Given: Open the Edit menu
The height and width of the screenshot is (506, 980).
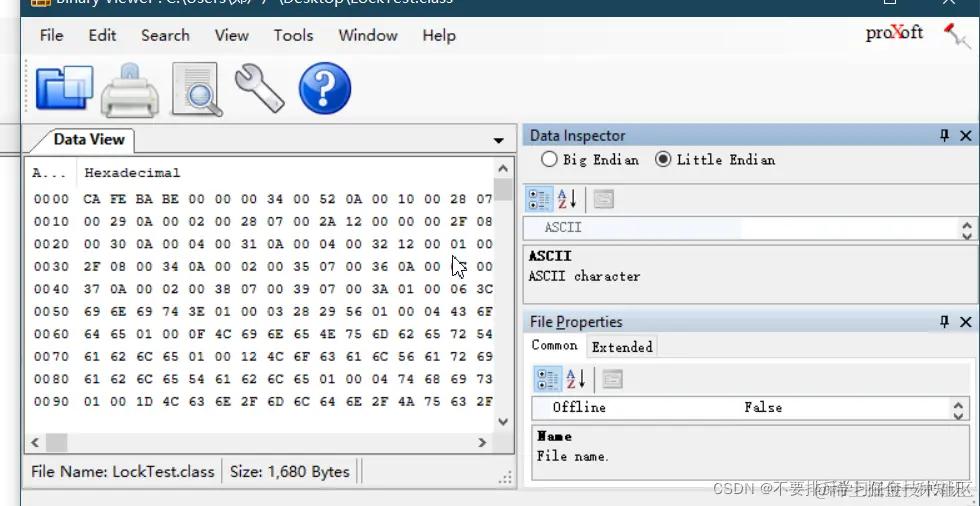Looking at the screenshot, I should [102, 36].
